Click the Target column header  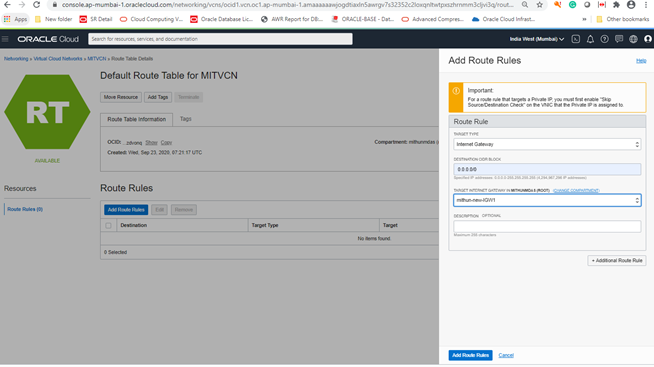coord(390,225)
